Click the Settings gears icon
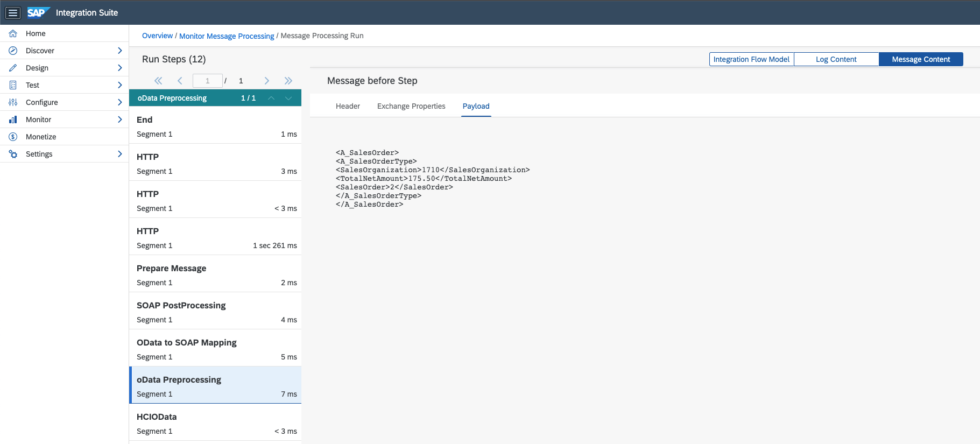This screenshot has width=980, height=444. 13,154
